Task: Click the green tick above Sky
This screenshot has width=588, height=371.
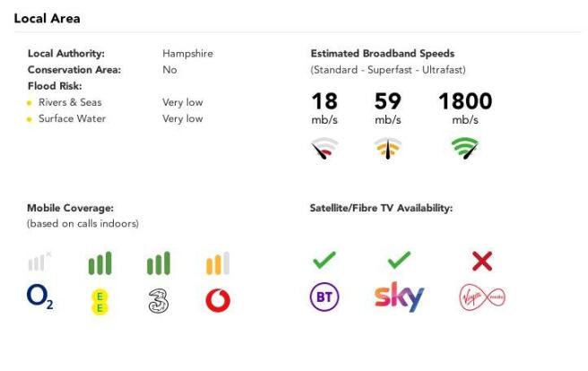Action: pos(399,261)
